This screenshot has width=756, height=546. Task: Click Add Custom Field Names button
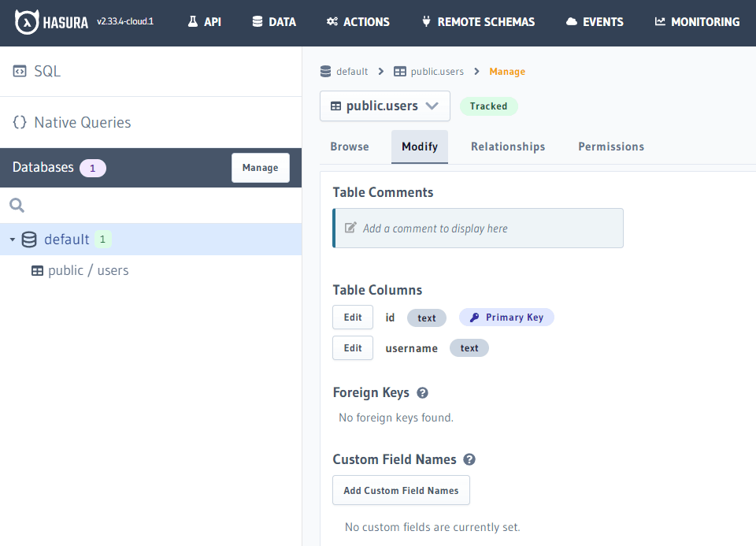point(401,491)
